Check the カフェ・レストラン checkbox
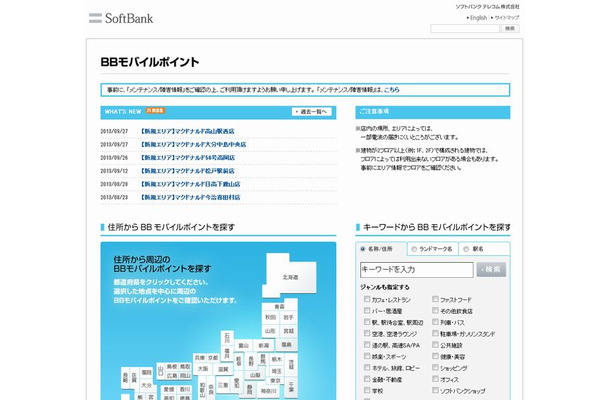This screenshot has width=610, height=400. click(367, 299)
